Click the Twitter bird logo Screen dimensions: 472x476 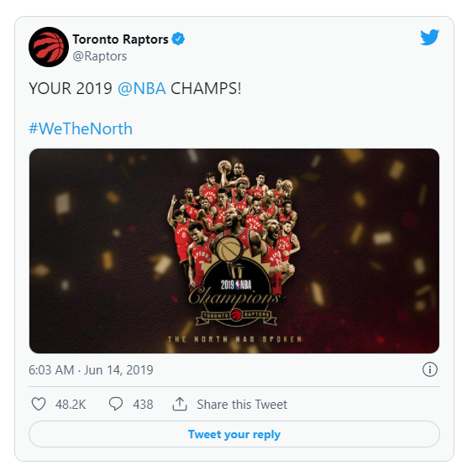(x=429, y=37)
